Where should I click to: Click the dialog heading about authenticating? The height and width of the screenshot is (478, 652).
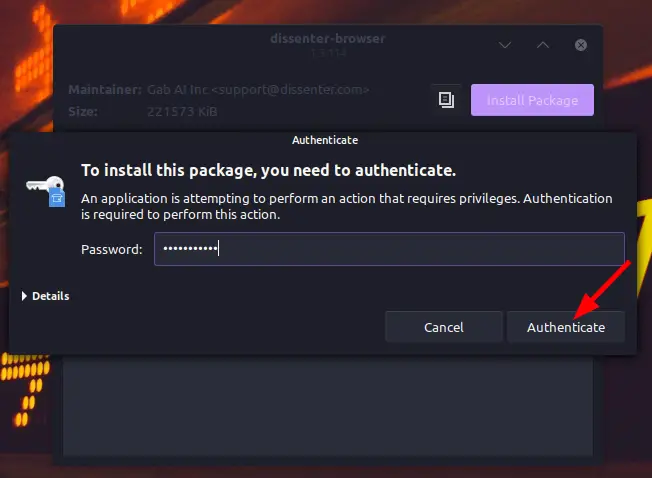(x=269, y=170)
